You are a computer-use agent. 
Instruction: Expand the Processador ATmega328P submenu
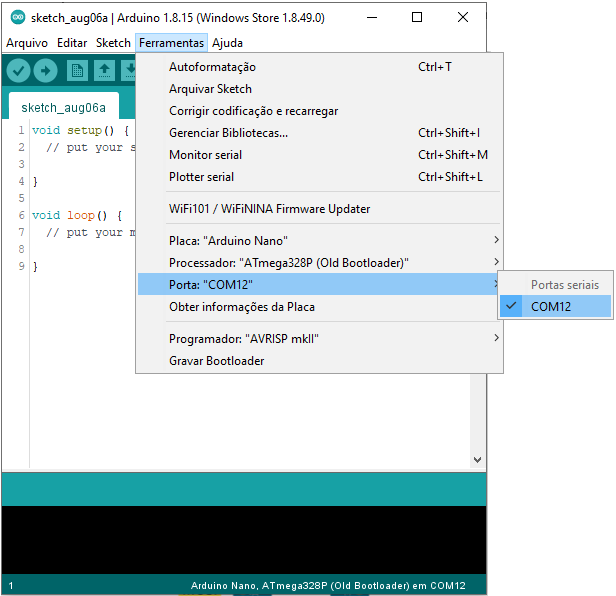(x=320, y=262)
